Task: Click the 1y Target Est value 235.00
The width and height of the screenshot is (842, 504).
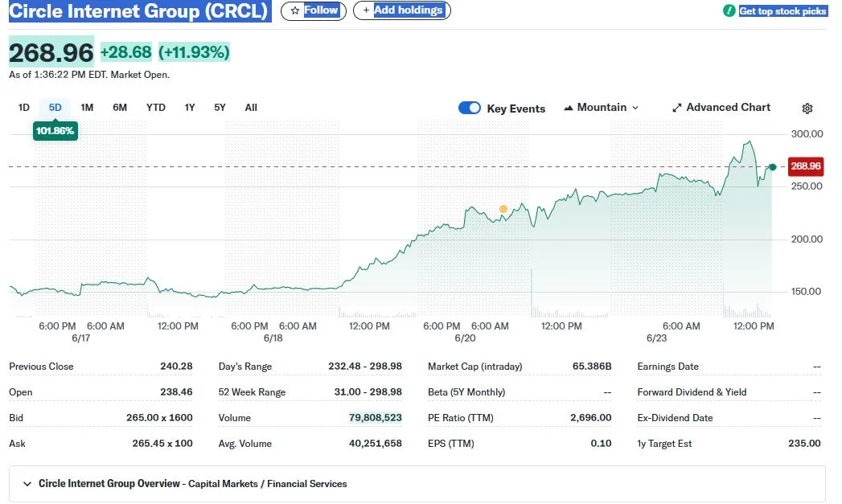Action: coord(804,444)
